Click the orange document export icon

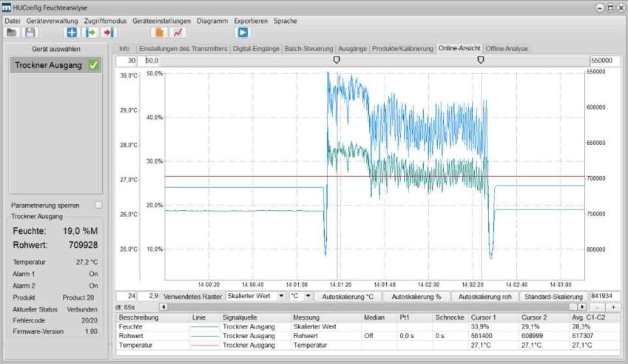click(158, 33)
